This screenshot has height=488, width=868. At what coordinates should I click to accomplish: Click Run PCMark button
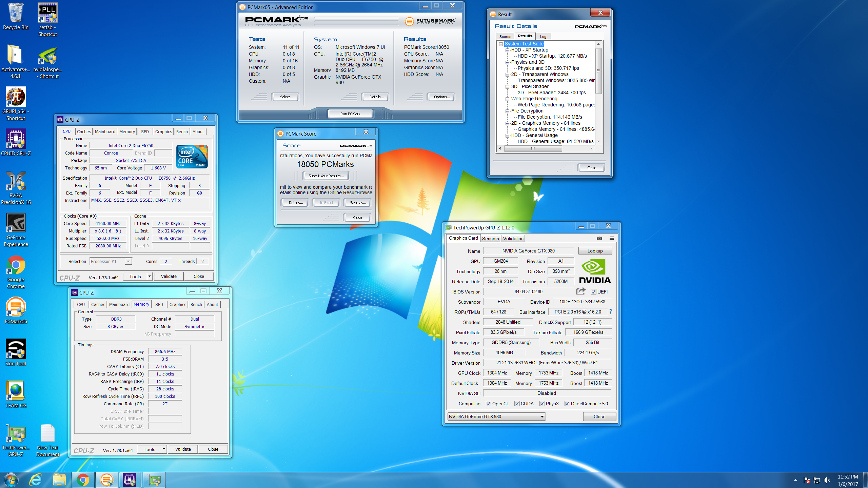pos(350,114)
